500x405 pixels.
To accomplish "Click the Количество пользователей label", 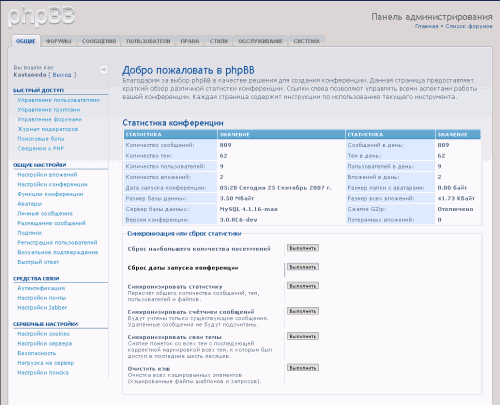I will 165,166.
